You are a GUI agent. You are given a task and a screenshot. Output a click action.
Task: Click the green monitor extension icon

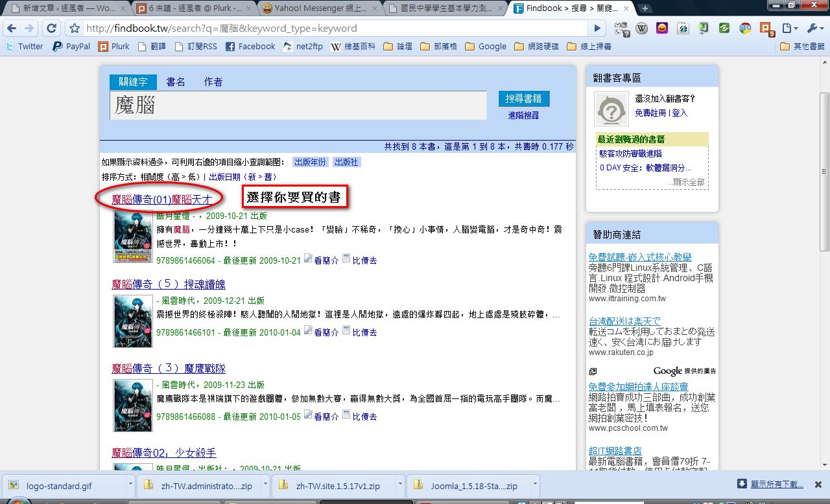(704, 29)
